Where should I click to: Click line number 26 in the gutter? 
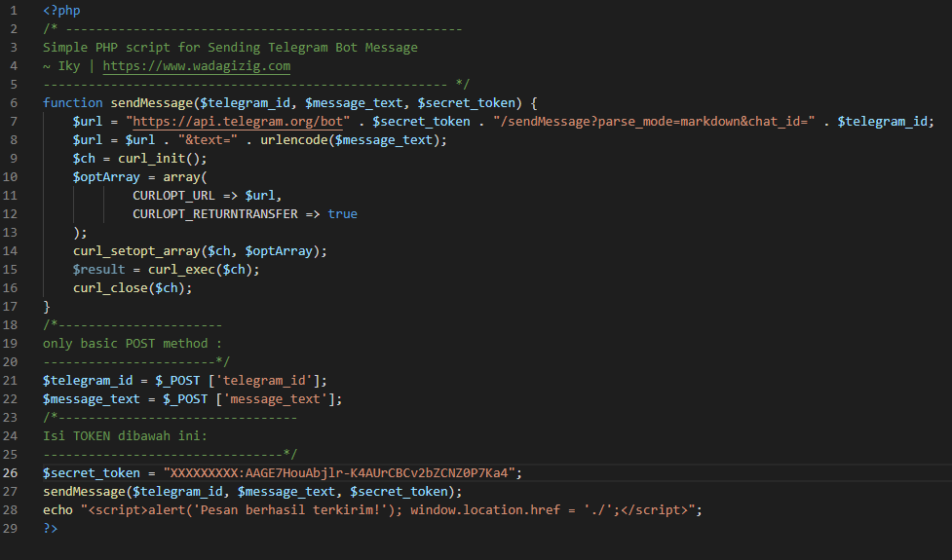click(11, 472)
